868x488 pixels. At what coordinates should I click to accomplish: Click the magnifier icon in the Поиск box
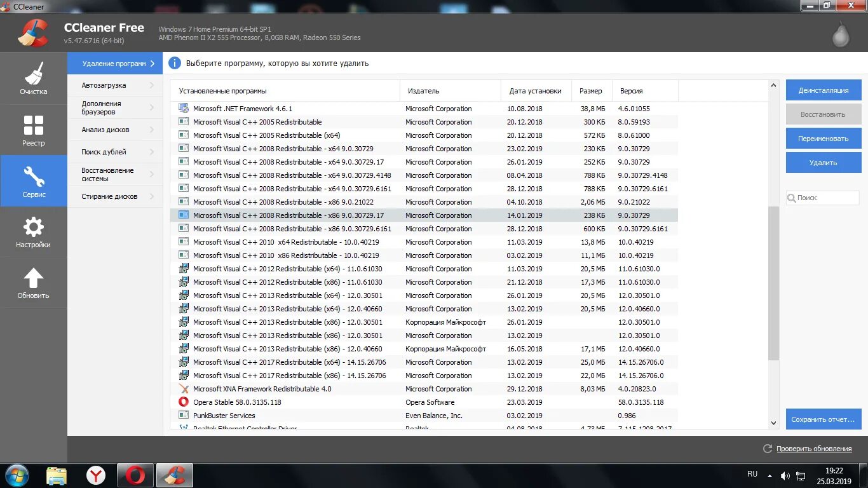[792, 198]
